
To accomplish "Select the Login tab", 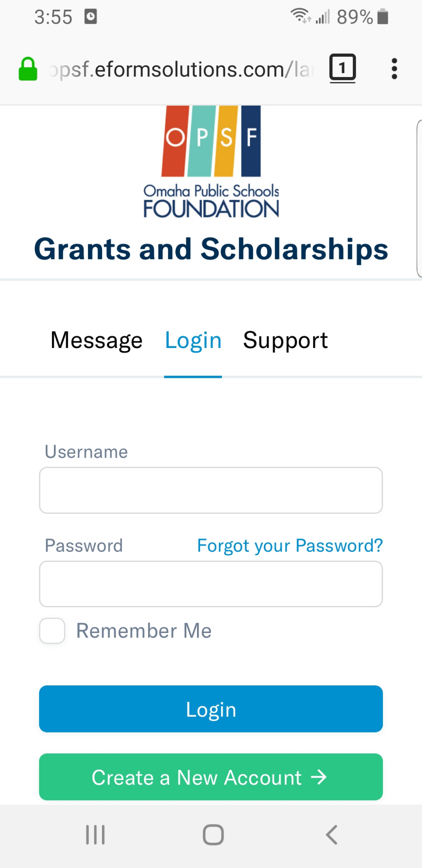I will point(193,340).
